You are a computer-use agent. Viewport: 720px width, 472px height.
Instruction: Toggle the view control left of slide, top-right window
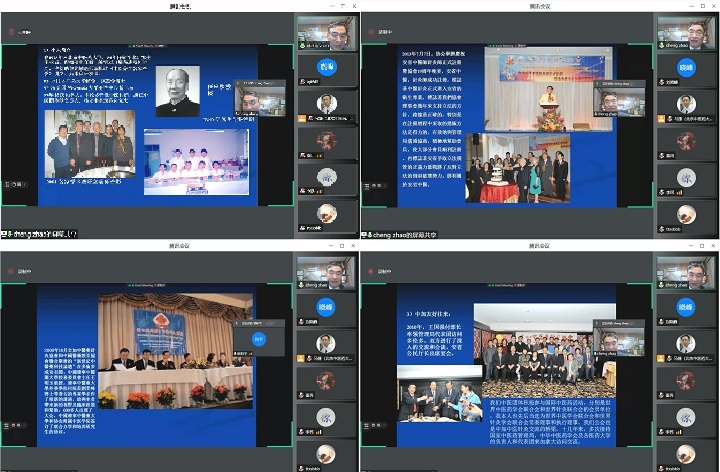click(x=366, y=185)
